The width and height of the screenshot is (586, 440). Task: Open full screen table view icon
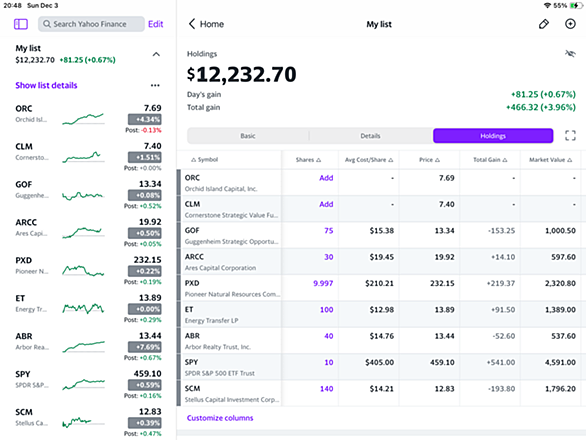570,135
